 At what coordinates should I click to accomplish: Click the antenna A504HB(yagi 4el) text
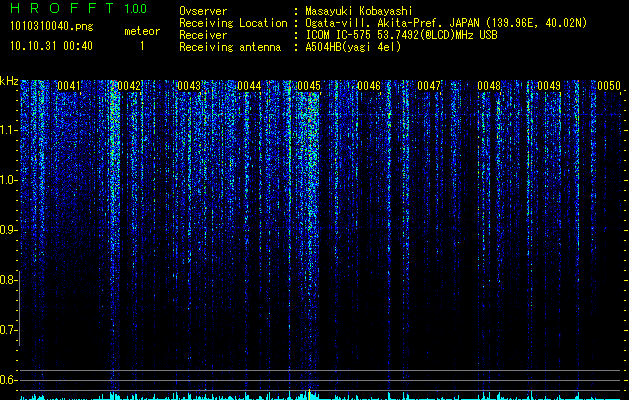point(353,47)
